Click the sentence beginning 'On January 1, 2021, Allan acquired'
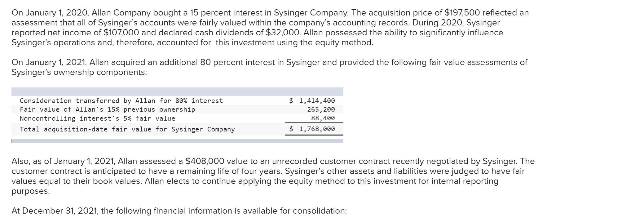Image resolution: width=644 pixels, height=222 pixels. click(x=269, y=62)
